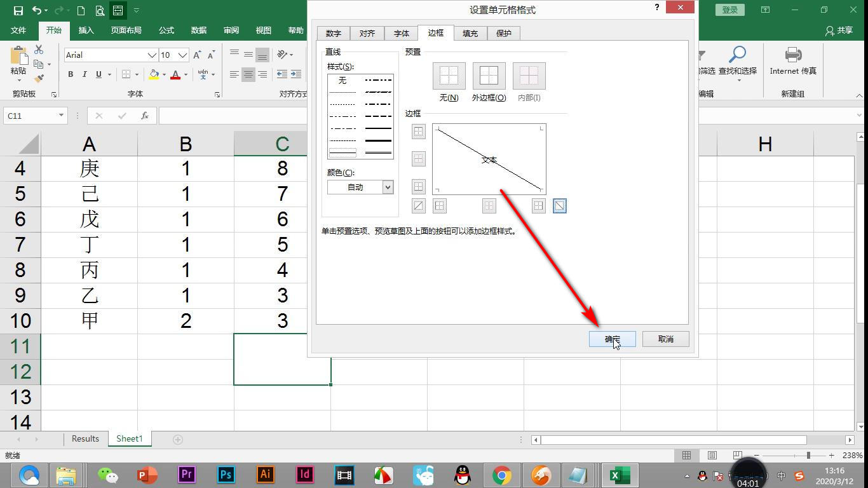868x488 pixels.
Task: Switch to the 填充 tab in the dialog
Action: point(470,33)
